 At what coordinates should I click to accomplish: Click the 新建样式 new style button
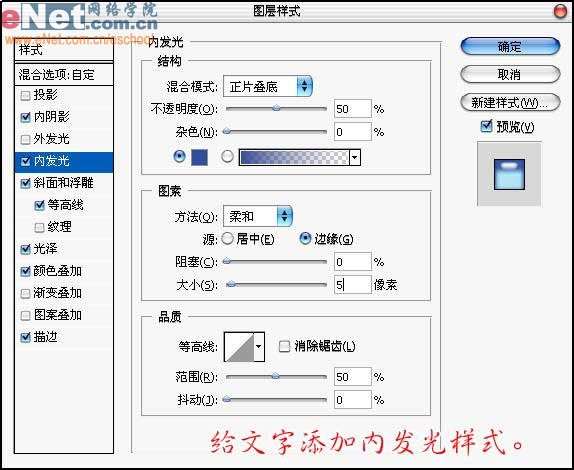(x=510, y=103)
